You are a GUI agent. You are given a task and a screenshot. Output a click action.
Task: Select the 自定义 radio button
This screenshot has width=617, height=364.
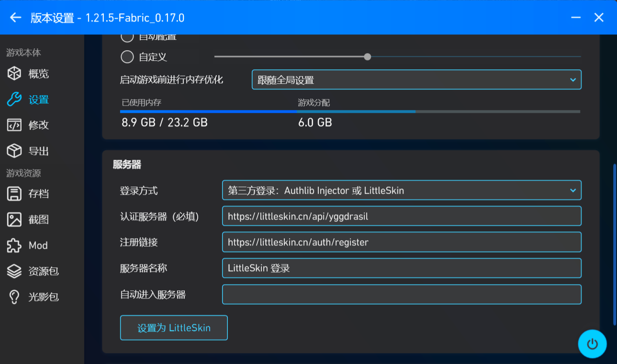[x=127, y=57]
